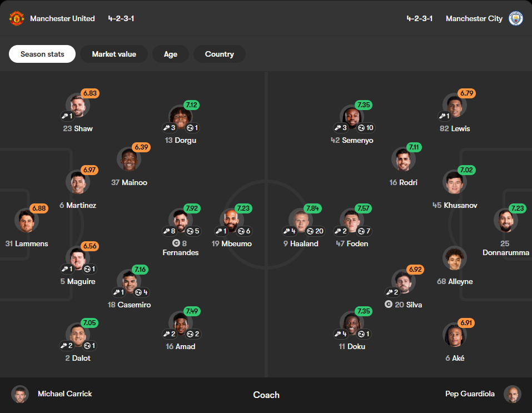This screenshot has height=413, width=532.
Task: Click Fernandes' assists boot icon
Action: pyautogui.click(x=166, y=231)
